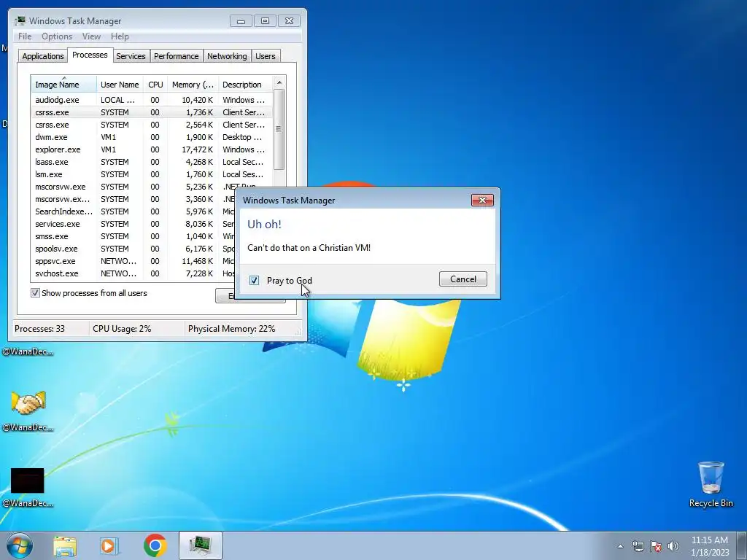
Task: Open the volume speaker tray icon
Action: click(x=673, y=546)
